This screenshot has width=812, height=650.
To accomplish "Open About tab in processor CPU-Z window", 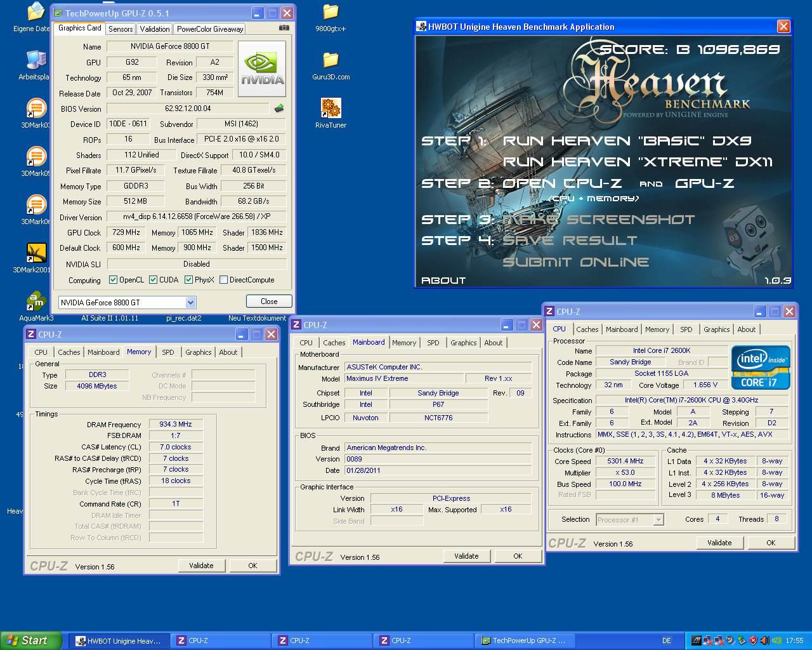I will [747, 329].
